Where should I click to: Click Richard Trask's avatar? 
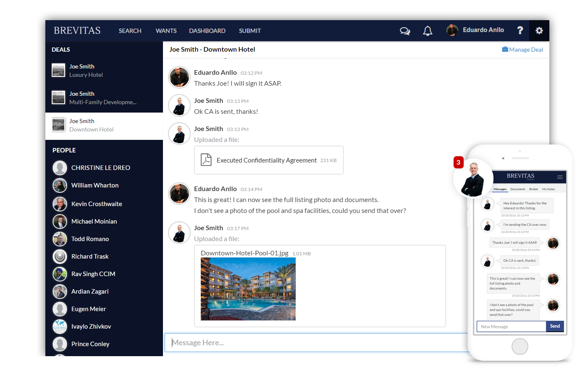(60, 256)
